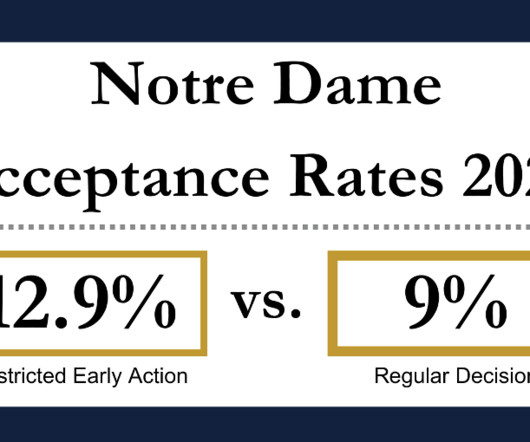Click the 9% acceptance rate figure
The width and height of the screenshot is (530, 442).
click(455, 302)
